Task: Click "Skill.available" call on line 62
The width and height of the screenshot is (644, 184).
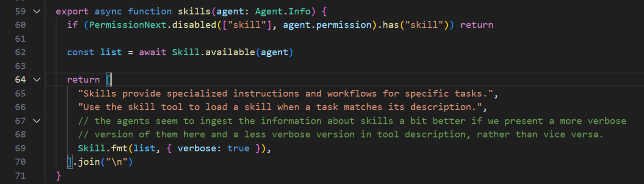Action: click(214, 52)
